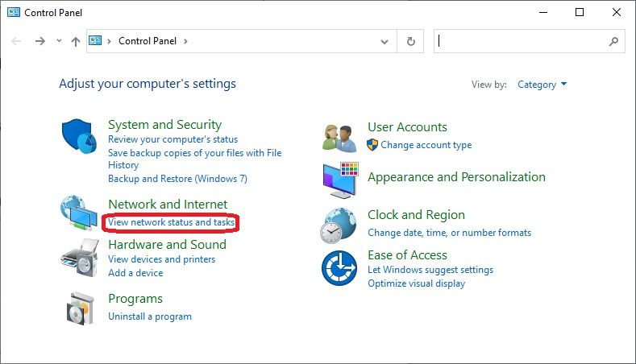Screen dimensions: 636x364
Task: Click Let Windows suggest settings
Action: (430, 270)
